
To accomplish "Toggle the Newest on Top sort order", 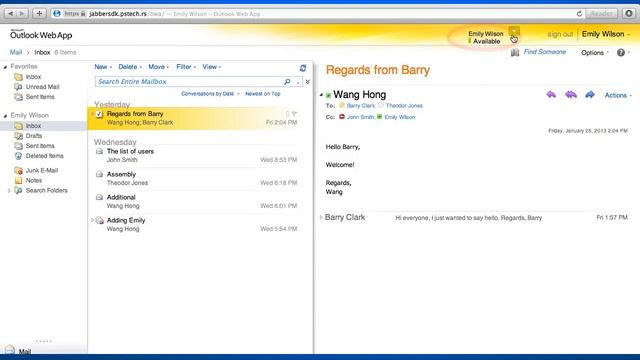I will click(x=262, y=94).
